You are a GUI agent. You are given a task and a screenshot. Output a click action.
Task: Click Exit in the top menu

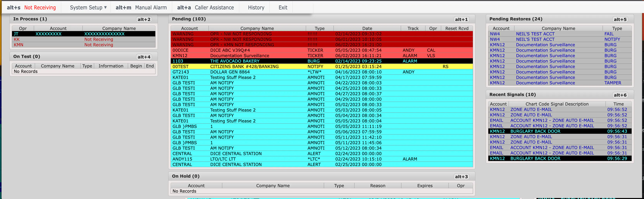283,8
